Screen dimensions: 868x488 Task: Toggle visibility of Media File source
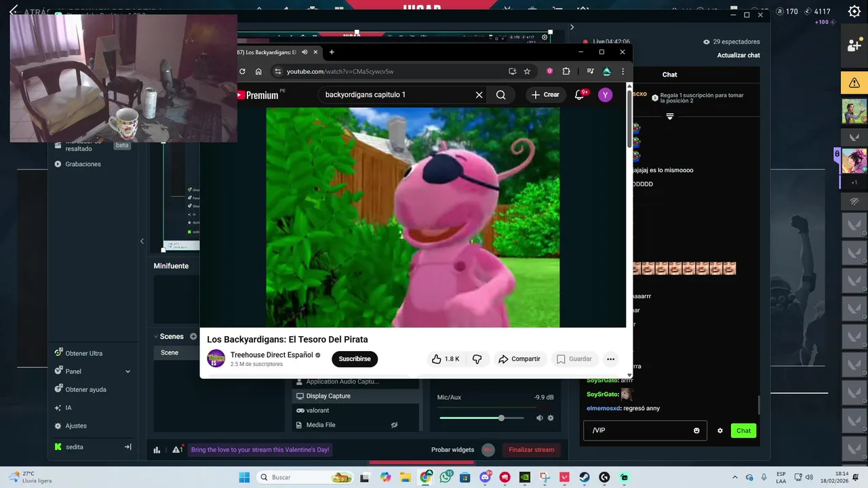click(394, 425)
